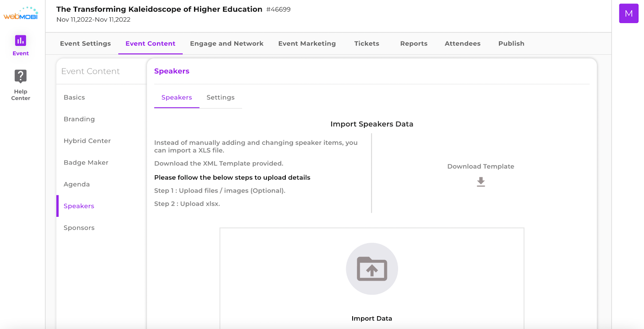The image size is (644, 329).
Task: Click the folder upload icon
Action: 372,269
